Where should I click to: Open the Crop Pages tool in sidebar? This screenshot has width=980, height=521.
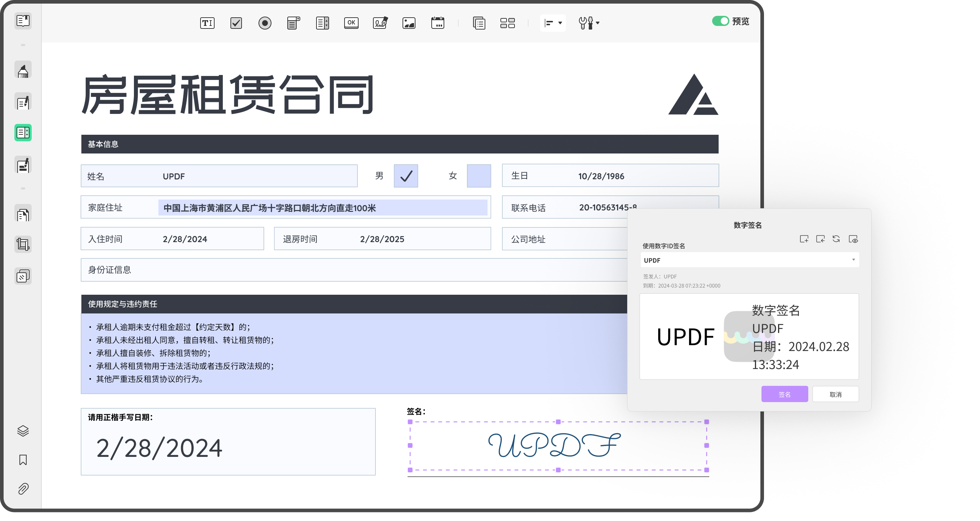coord(23,244)
